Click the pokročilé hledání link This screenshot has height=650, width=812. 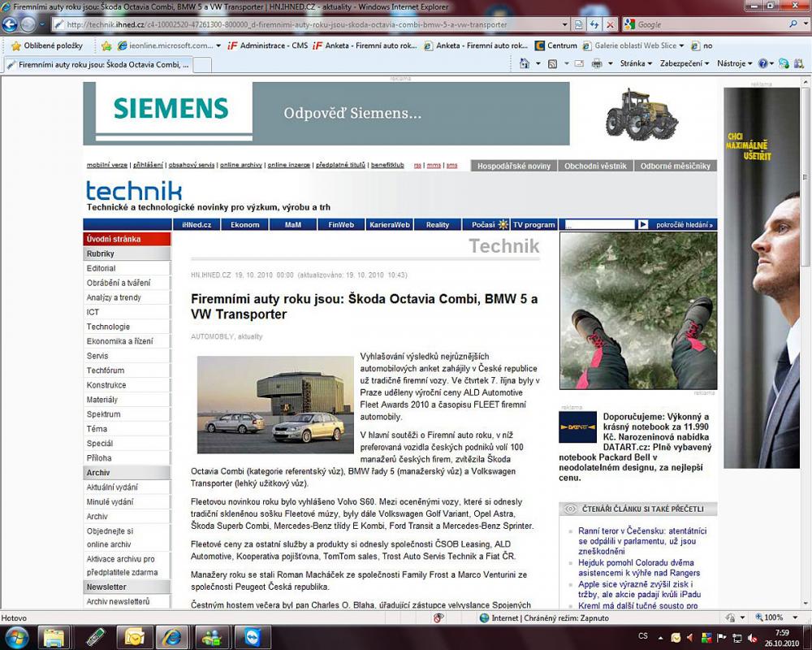(684, 225)
